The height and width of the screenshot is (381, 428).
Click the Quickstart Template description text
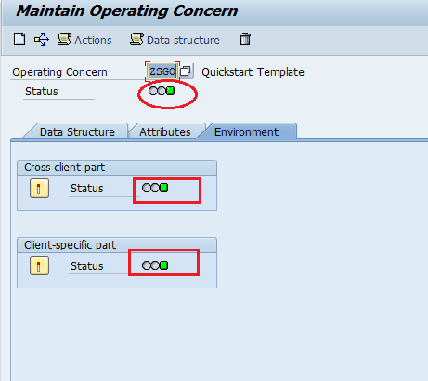253,72
